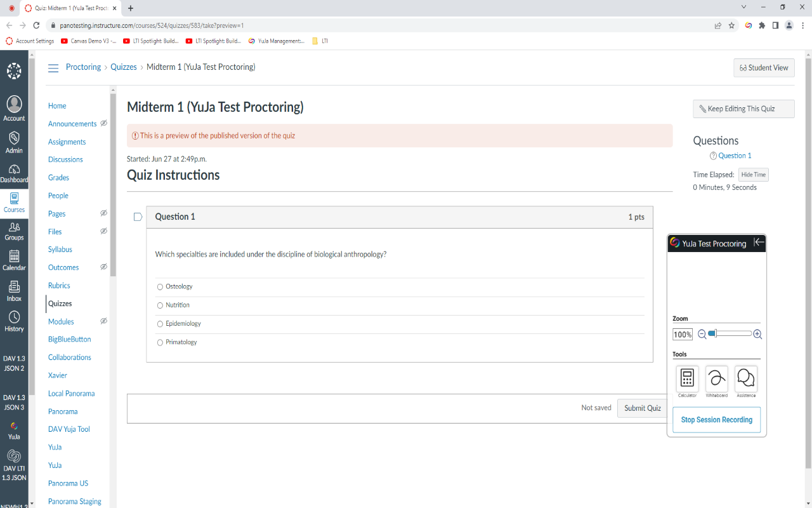Jump to the Question 1 link
This screenshot has height=508, width=812.
735,156
